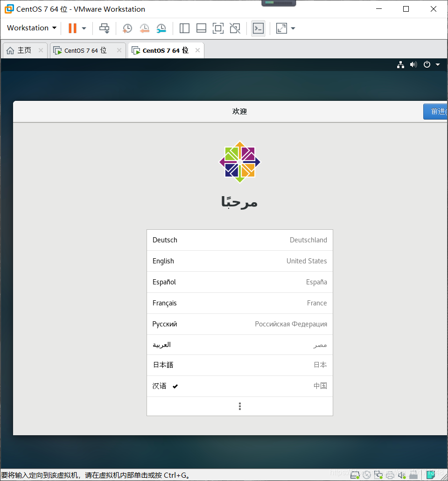Expand the stretch display dropdown arrow
This screenshot has width=448, height=481.
pos(293,28)
